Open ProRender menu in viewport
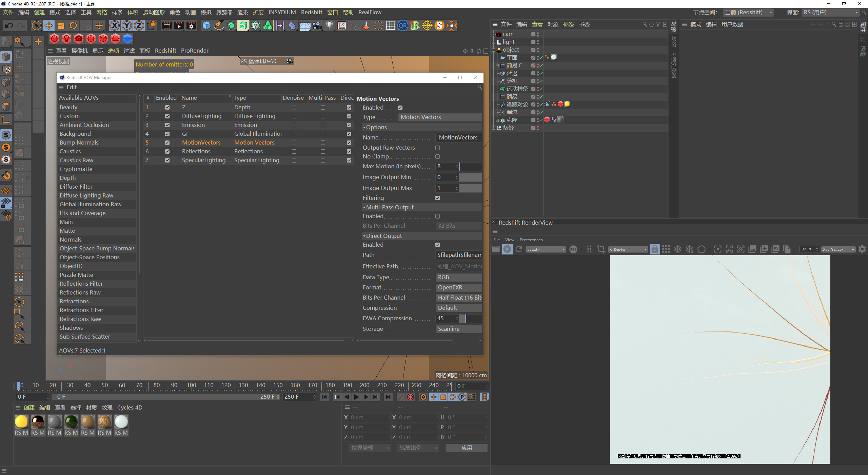Viewport: 868px width, 475px height. 195,51
